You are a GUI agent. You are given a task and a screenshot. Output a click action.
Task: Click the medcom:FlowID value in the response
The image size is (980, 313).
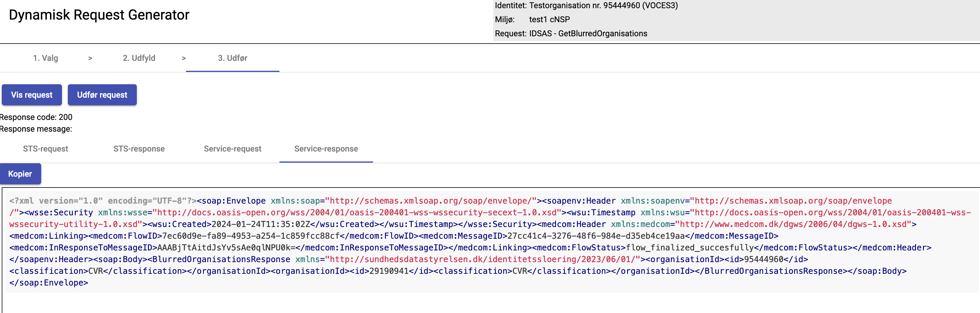251,236
